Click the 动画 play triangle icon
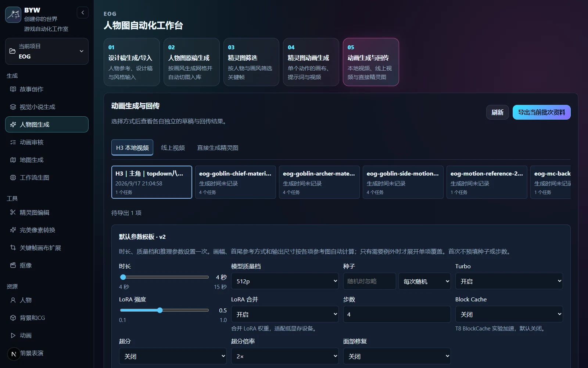The image size is (588, 368). (13, 335)
